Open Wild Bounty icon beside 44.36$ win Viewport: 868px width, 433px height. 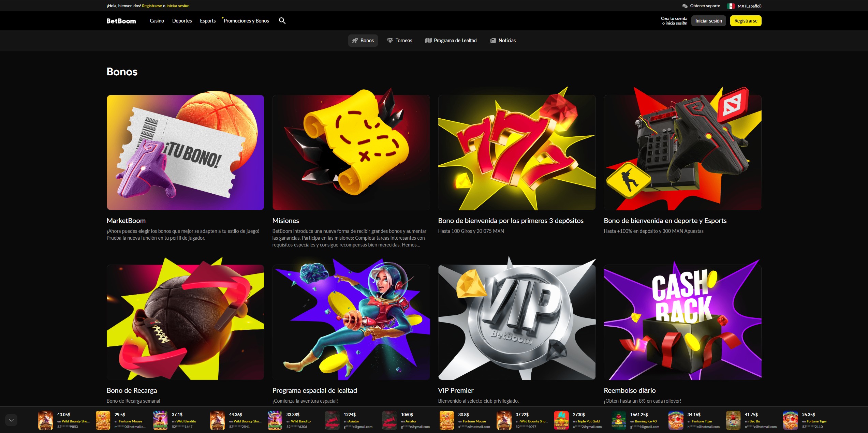[218, 420]
